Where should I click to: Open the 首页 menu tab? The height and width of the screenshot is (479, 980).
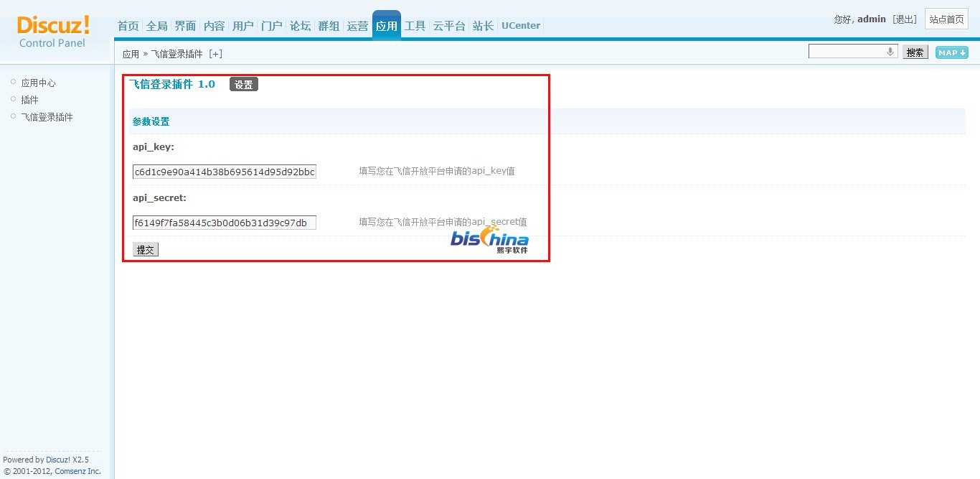tap(128, 26)
